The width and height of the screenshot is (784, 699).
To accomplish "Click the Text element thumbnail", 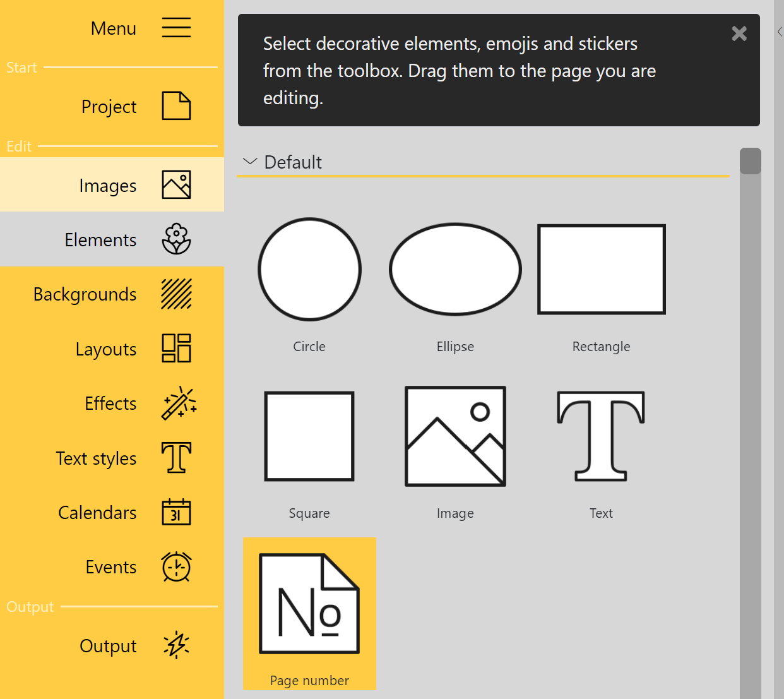I will [601, 436].
